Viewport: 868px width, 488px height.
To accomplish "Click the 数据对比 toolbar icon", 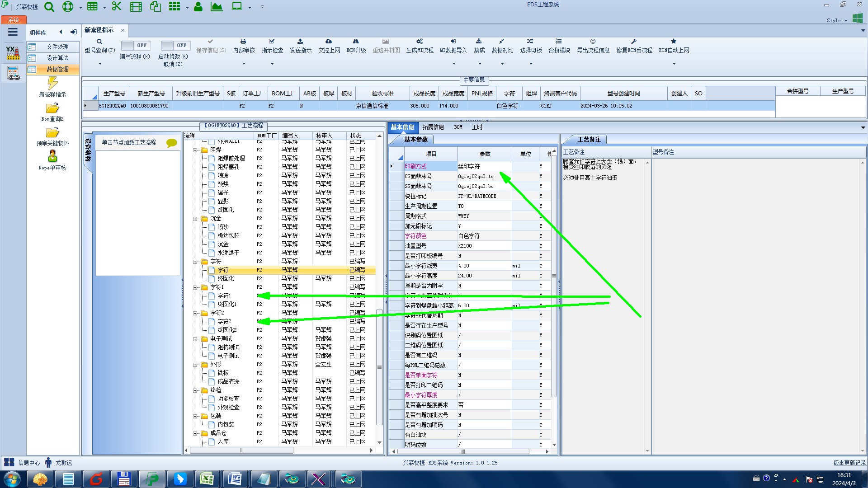I will click(502, 42).
